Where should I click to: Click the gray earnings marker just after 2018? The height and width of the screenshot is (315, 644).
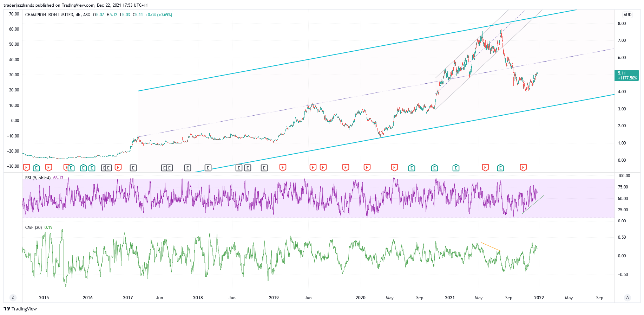(208, 168)
